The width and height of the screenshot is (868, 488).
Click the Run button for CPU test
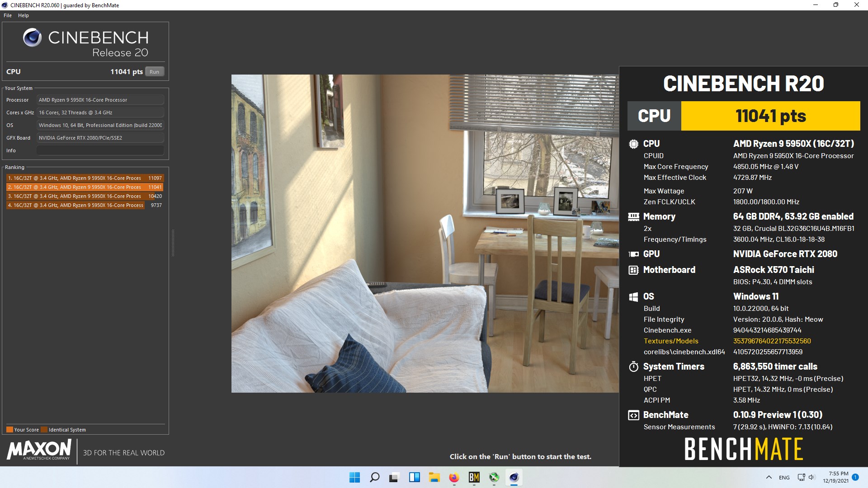pyautogui.click(x=155, y=72)
